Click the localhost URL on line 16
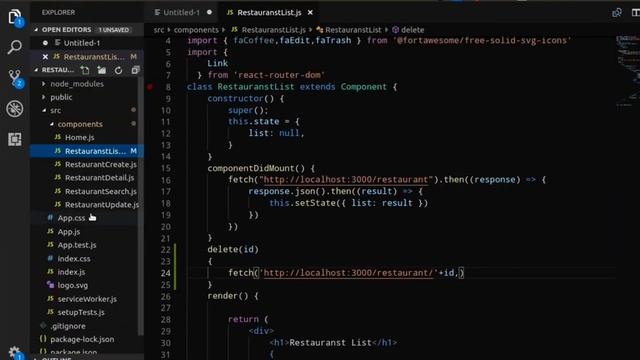Image resolution: width=640 pixels, height=360 pixels. pyautogui.click(x=346, y=180)
